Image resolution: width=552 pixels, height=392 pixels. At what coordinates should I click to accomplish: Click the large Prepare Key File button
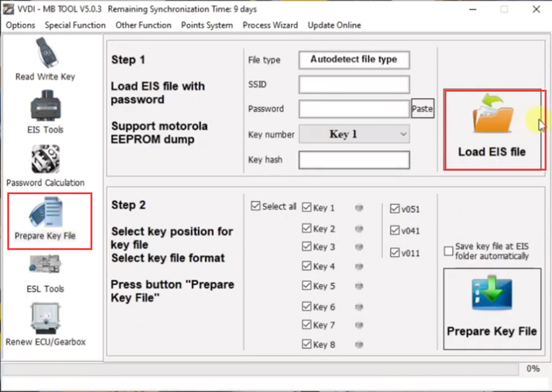(x=492, y=308)
